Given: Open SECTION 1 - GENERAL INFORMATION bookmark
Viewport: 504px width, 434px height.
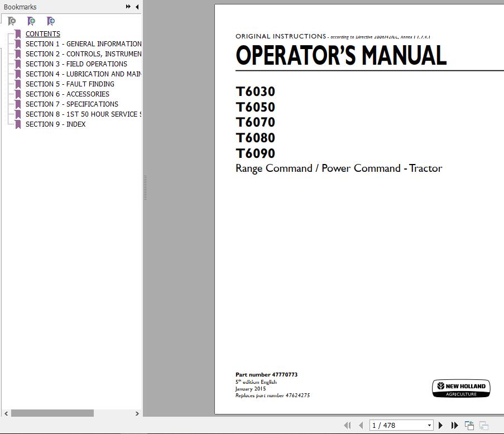Looking at the screenshot, I should tap(84, 44).
